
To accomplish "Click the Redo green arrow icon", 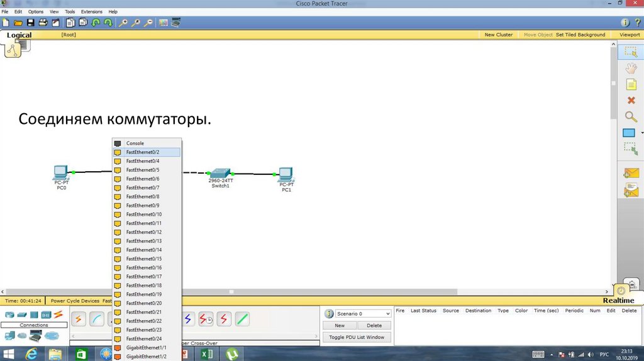I will 108,23.
